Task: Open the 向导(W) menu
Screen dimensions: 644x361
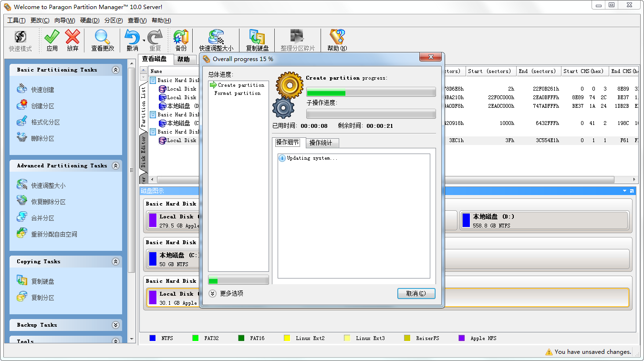Action: point(64,21)
